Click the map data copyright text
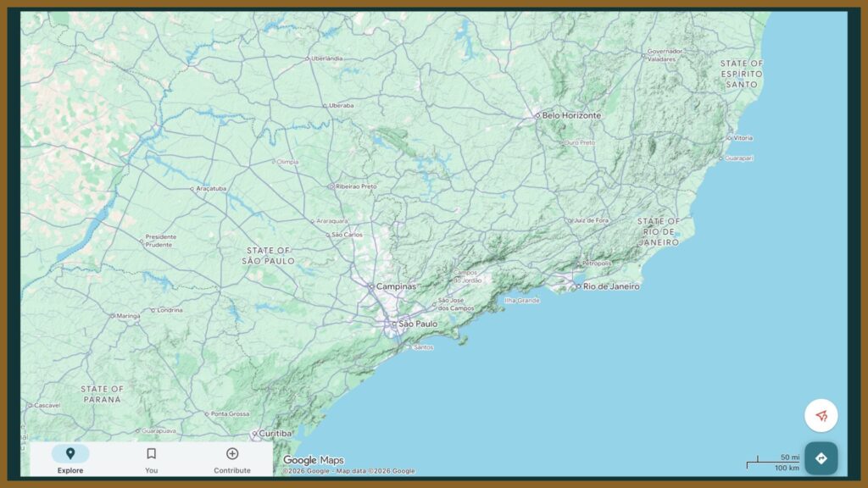 [x=348, y=471]
